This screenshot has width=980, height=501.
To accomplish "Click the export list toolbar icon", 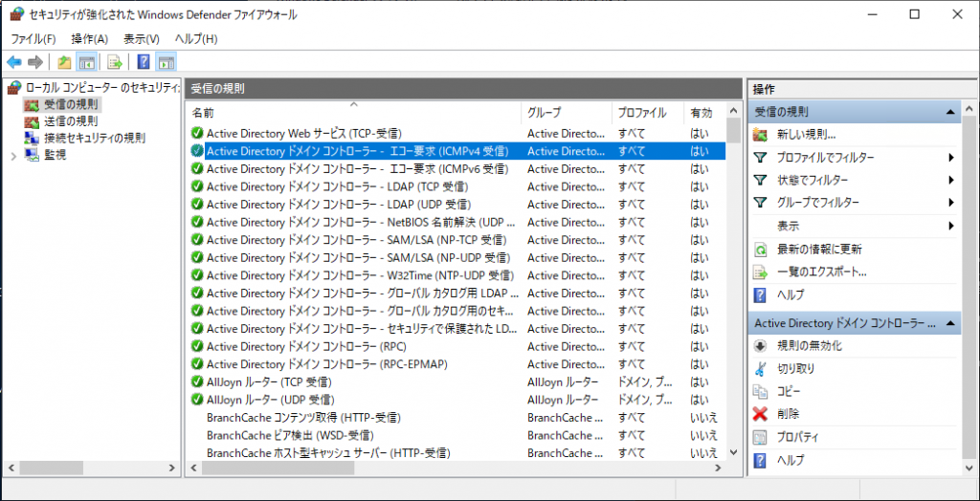I will 114,62.
